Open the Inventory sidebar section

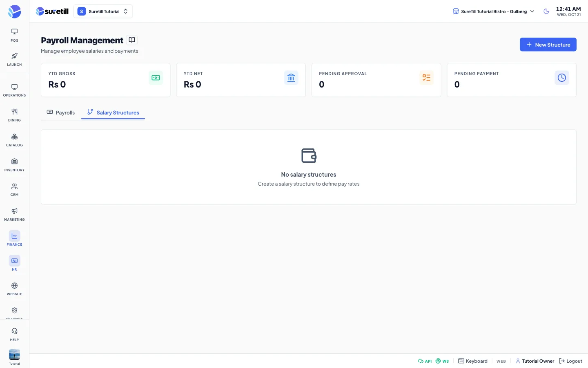pyautogui.click(x=14, y=165)
